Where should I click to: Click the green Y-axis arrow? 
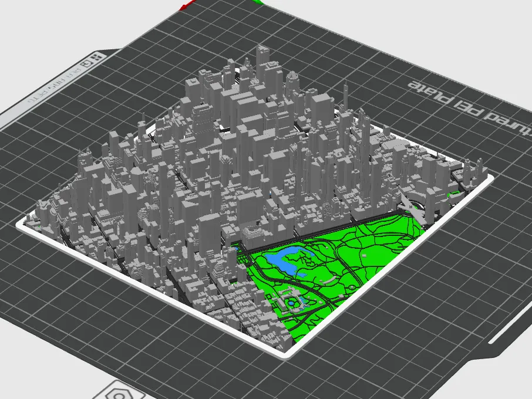[x=258, y=2]
